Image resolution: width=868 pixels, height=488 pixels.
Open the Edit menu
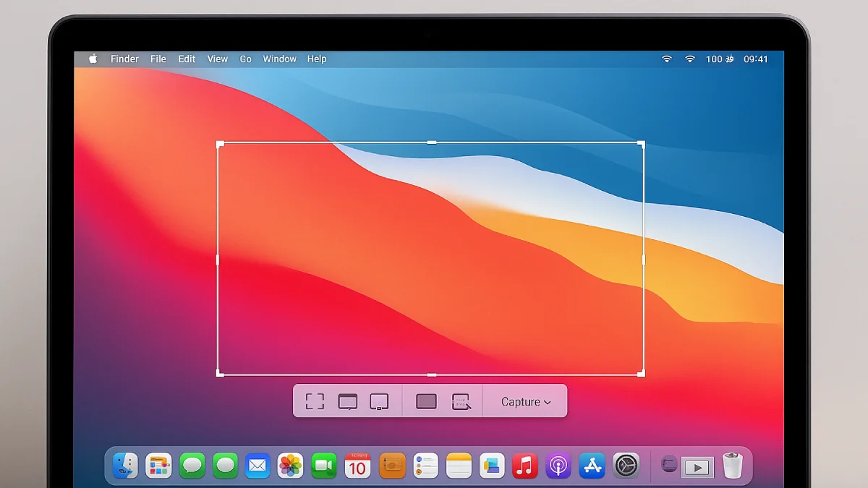[x=187, y=59]
